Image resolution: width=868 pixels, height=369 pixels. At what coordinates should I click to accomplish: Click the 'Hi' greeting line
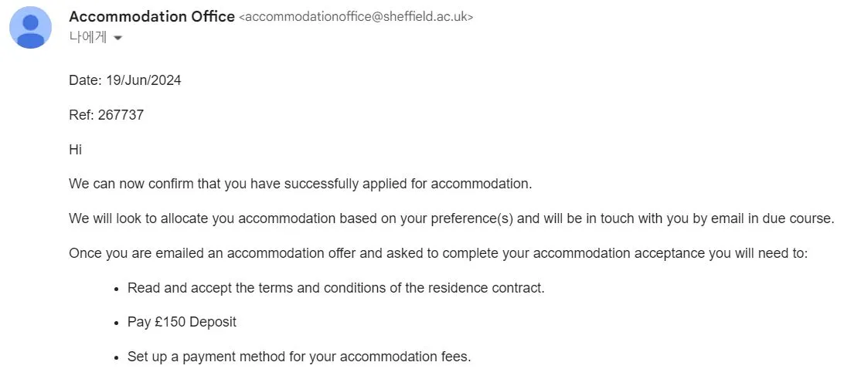click(75, 150)
